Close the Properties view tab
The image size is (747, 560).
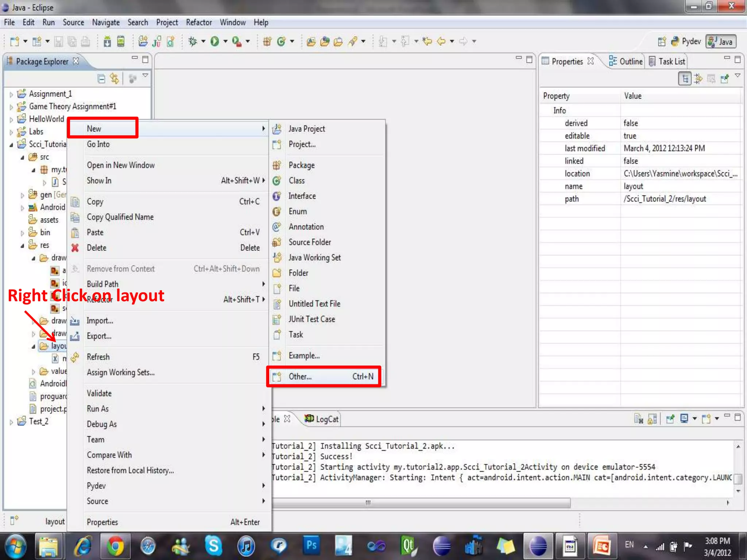[x=591, y=61]
